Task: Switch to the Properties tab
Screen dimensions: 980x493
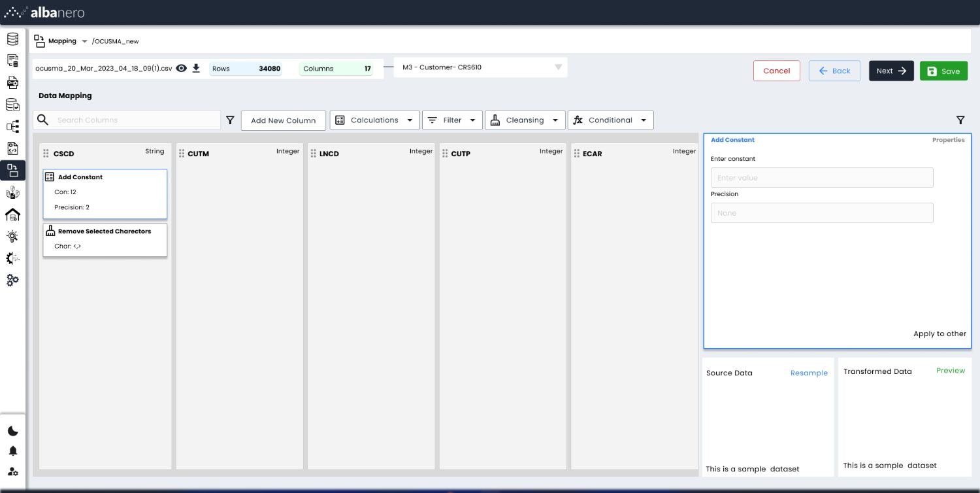Action: click(948, 140)
